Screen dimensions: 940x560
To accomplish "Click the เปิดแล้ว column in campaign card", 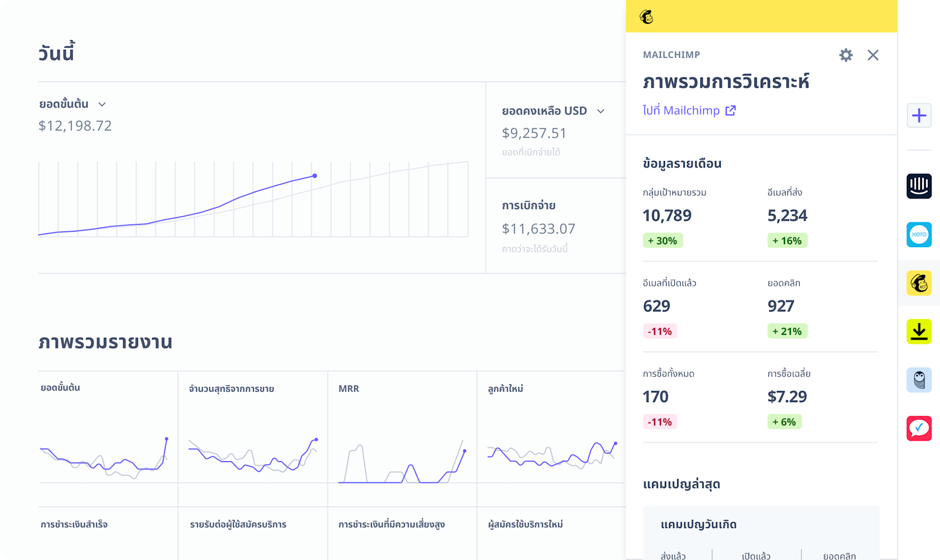I will coord(756,556).
